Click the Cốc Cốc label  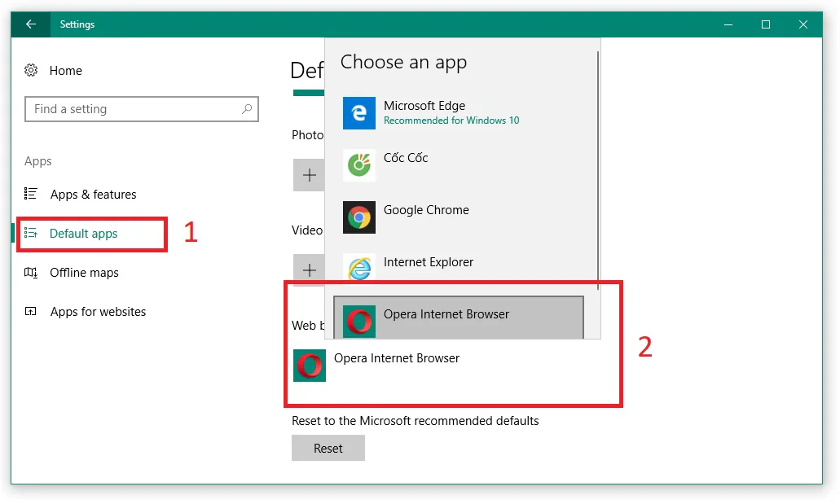(x=406, y=157)
